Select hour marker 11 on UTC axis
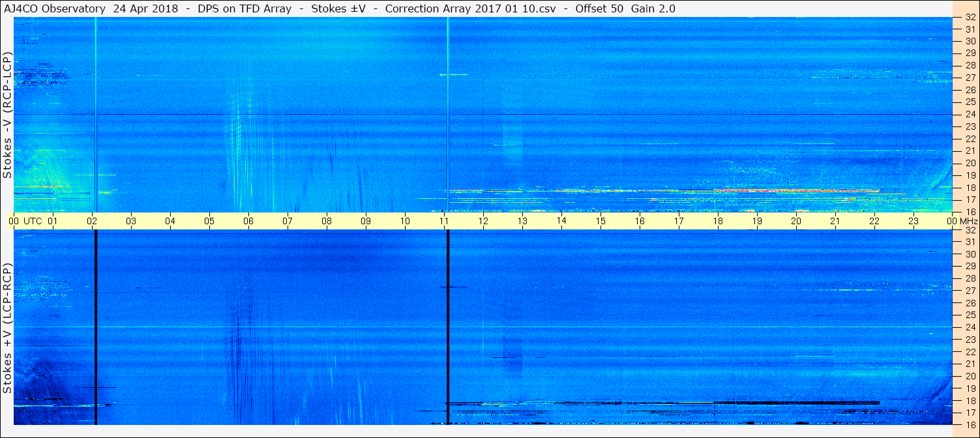The height and width of the screenshot is (438, 980). coord(444,221)
